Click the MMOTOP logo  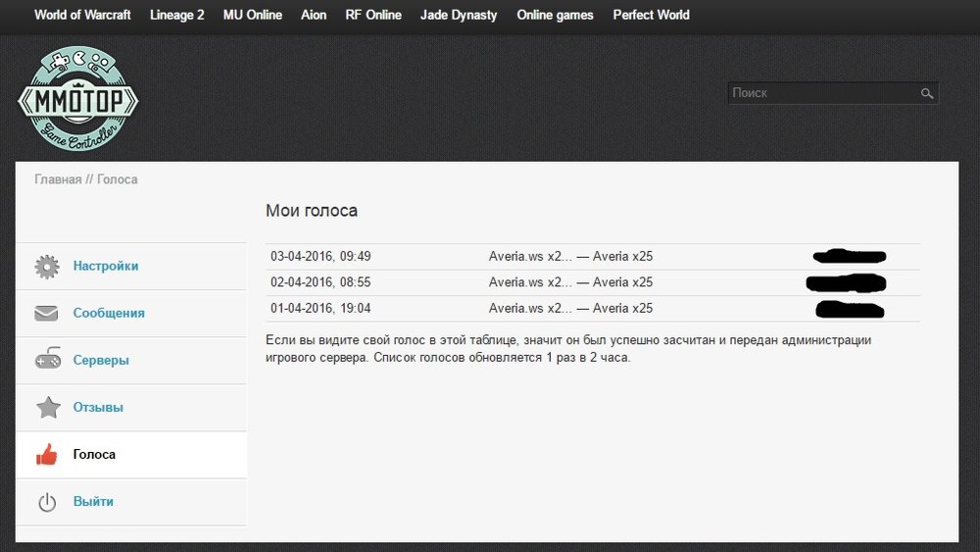click(78, 100)
